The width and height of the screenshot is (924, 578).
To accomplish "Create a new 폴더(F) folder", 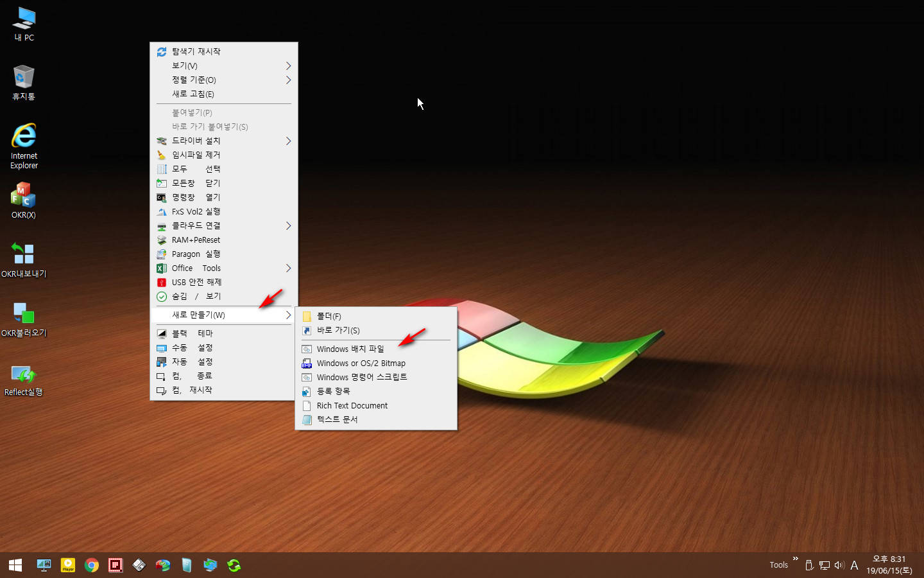I will point(376,316).
